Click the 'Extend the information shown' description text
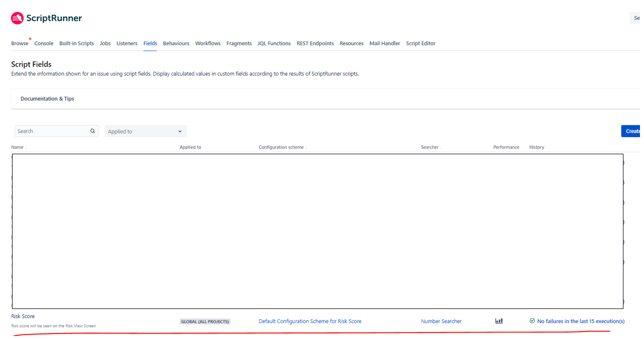This screenshot has width=644, height=339. [x=185, y=74]
